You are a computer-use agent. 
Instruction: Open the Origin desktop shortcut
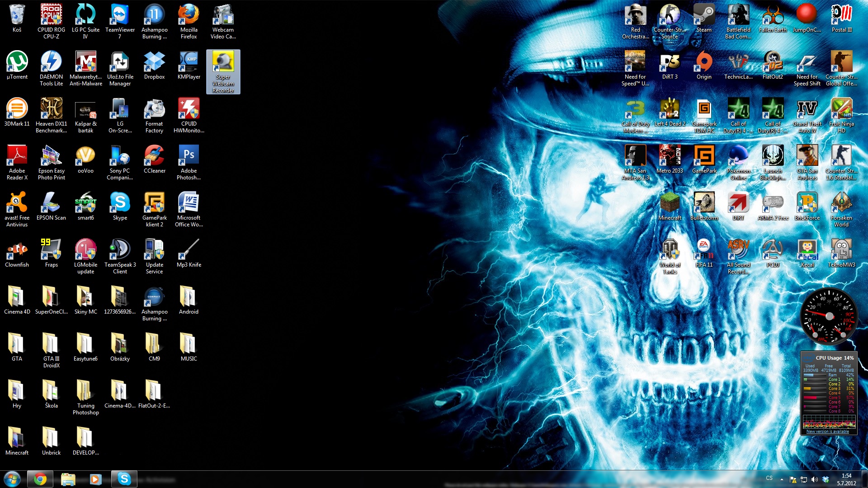[x=704, y=62]
